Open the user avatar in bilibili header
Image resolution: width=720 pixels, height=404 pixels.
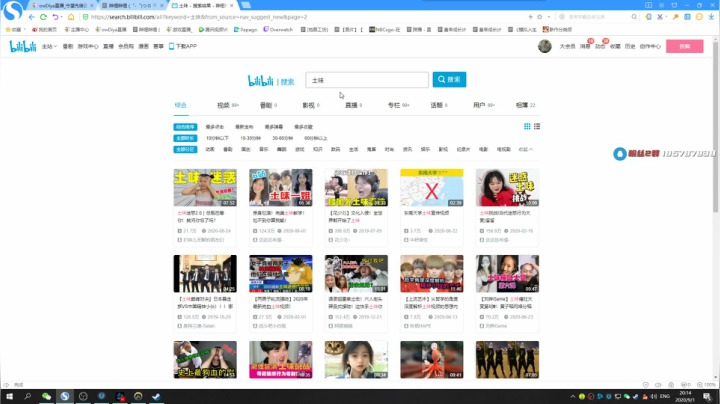coord(545,46)
